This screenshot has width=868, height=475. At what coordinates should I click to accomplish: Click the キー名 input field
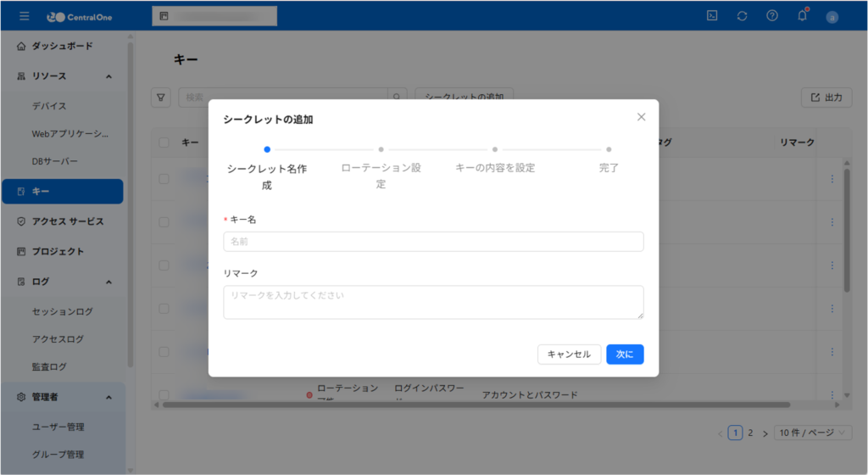(433, 242)
